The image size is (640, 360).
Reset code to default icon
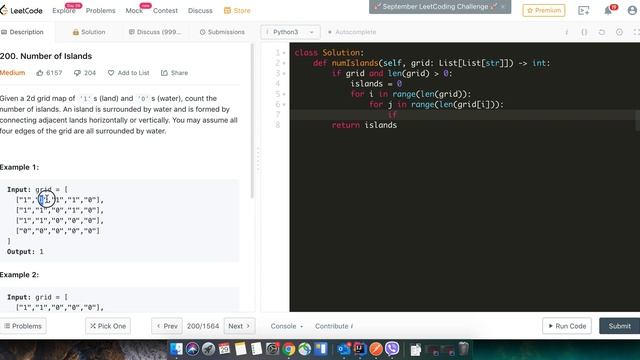click(x=602, y=32)
